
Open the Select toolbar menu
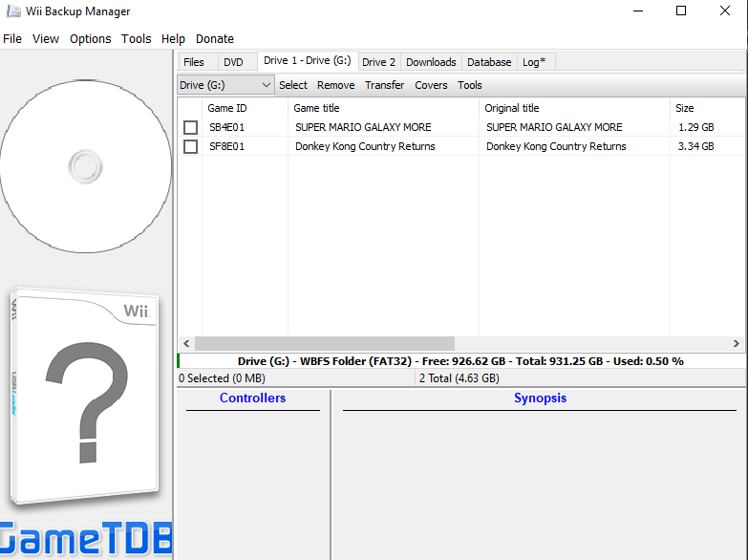(x=293, y=85)
